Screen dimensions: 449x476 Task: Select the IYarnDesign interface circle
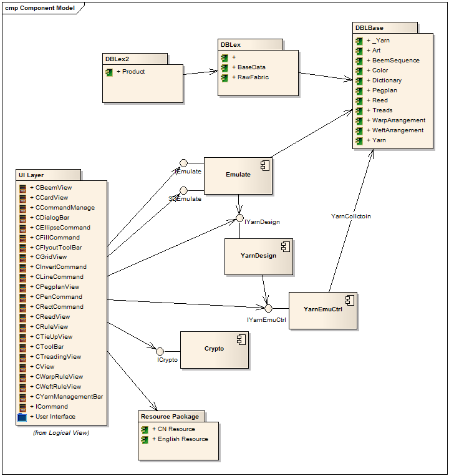pos(239,219)
